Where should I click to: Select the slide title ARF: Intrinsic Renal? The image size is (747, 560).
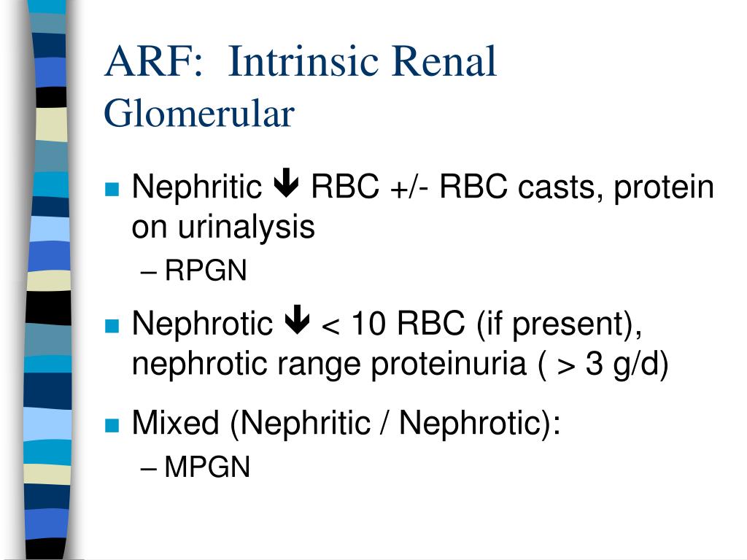301,61
